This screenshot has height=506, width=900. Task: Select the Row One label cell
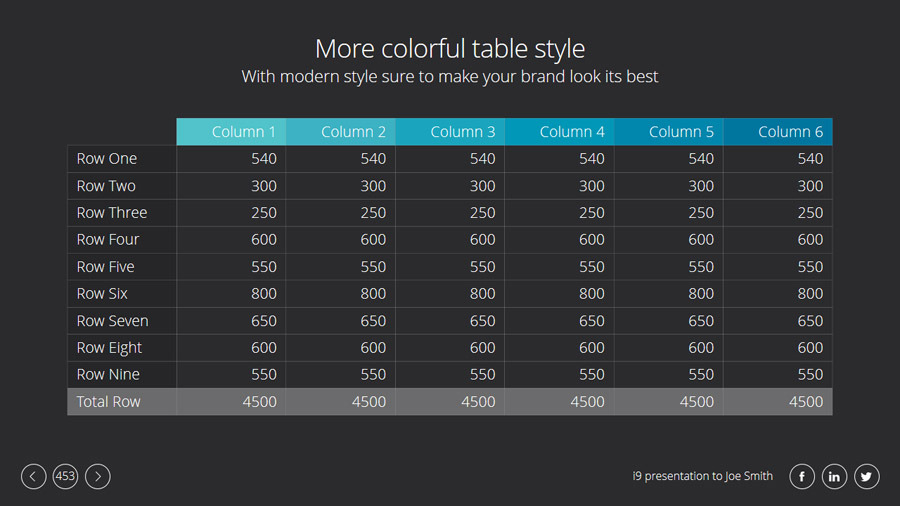point(122,159)
